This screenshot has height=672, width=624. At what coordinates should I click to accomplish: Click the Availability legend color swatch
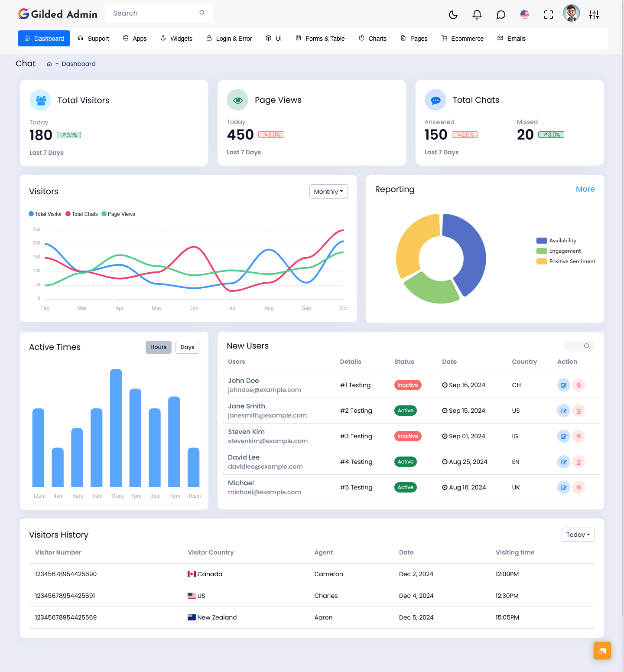542,241
